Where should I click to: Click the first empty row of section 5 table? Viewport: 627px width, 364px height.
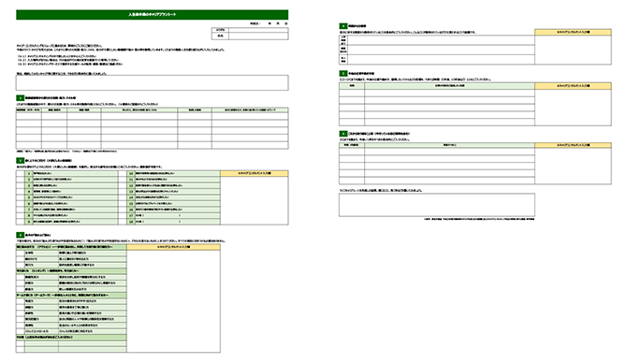tap(437, 93)
